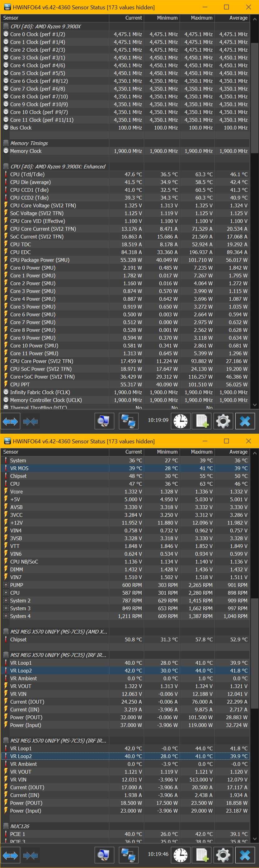Click thermometer icon beside VR MOS row
Image resolution: width=259 pixels, height=868 pixels.
6,468
